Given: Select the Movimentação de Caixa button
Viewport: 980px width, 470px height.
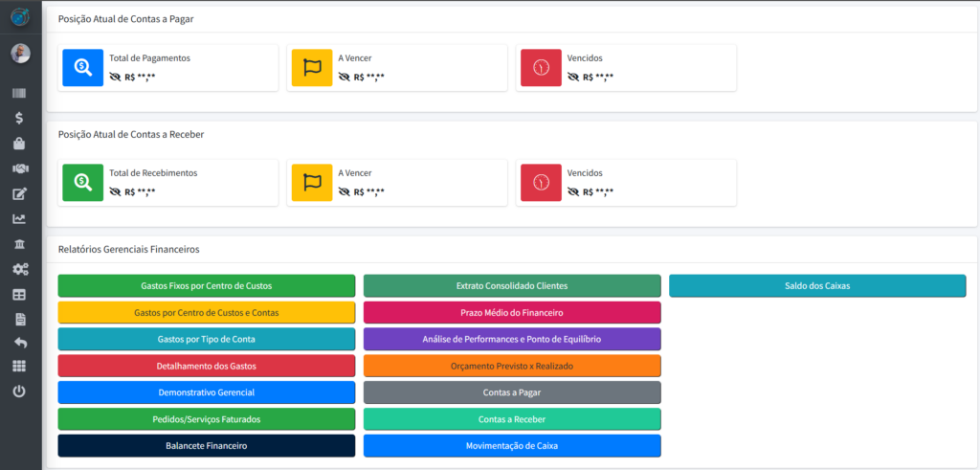Looking at the screenshot, I should click(x=512, y=445).
